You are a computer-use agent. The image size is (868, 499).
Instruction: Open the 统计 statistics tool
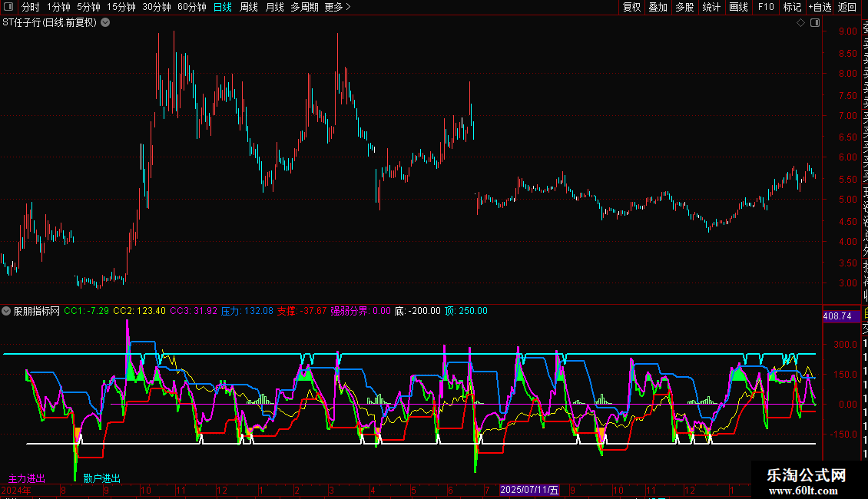coord(712,7)
